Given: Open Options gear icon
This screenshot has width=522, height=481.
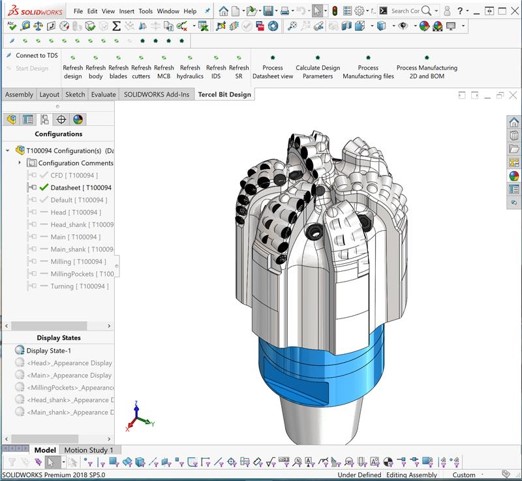Looking at the screenshot, I should tap(359, 11).
